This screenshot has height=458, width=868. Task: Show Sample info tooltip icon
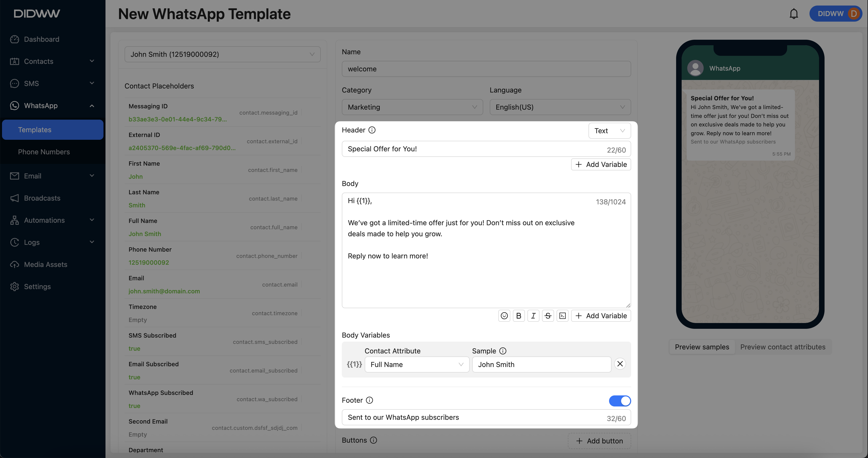pyautogui.click(x=502, y=351)
